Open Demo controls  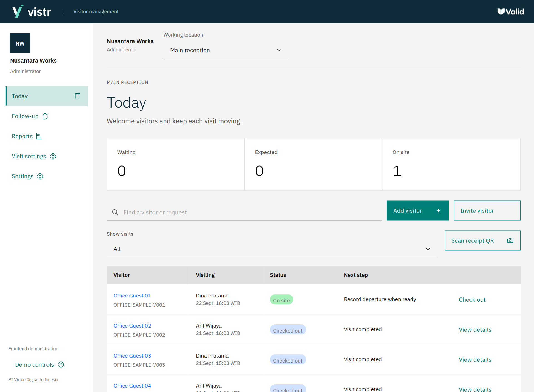[39, 364]
